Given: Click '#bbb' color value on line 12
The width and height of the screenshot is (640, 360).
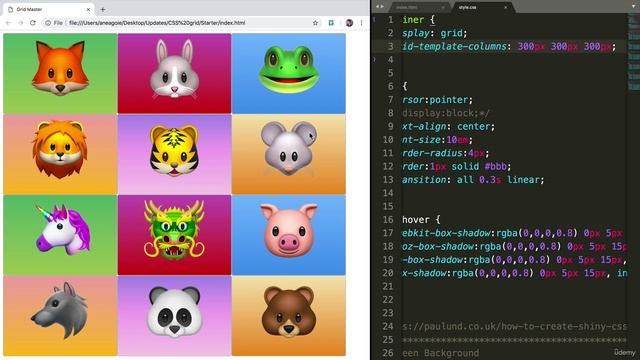Looking at the screenshot, I should 496,167.
